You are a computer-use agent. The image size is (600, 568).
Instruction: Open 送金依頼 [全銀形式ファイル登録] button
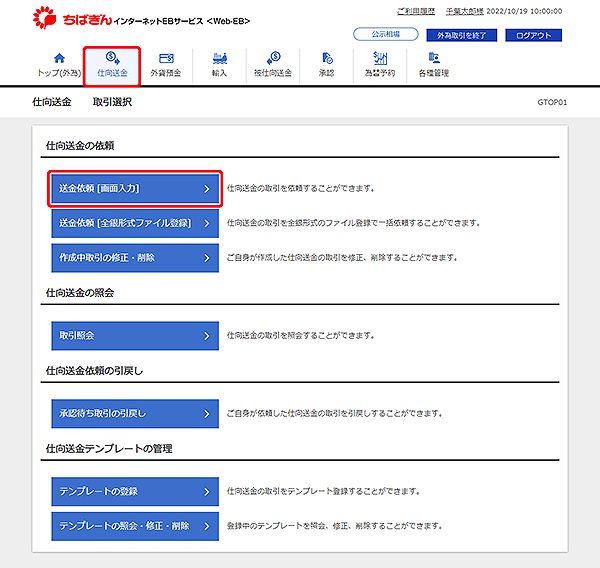135,223
